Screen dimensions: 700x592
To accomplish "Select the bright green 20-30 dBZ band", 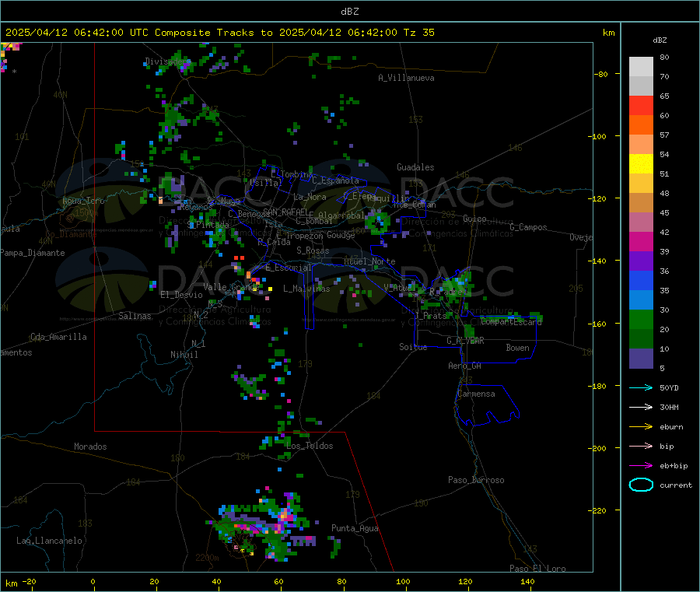I will click(x=641, y=320).
